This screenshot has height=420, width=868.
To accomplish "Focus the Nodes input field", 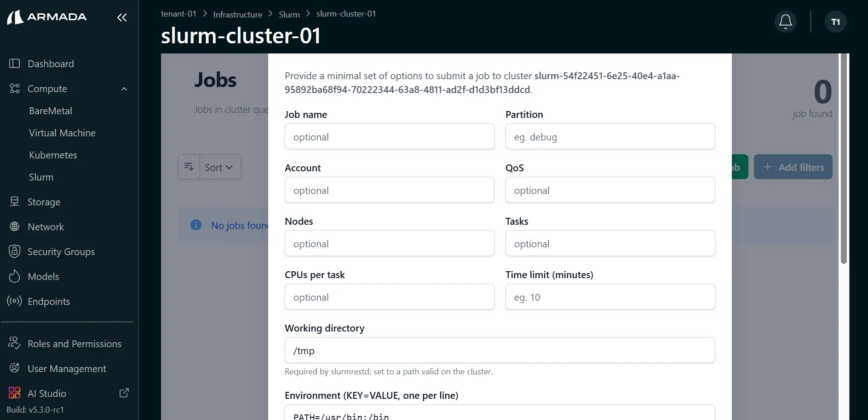I will [x=390, y=243].
